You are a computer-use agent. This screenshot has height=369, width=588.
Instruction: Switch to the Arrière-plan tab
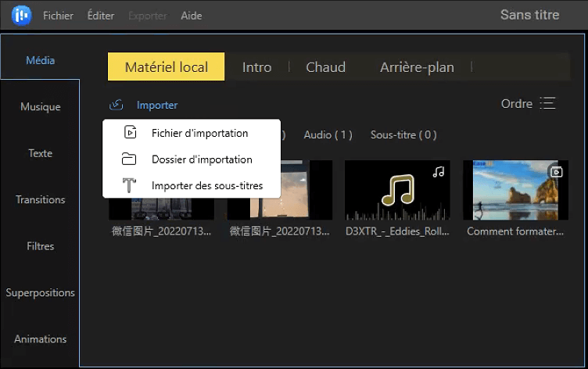pos(417,67)
